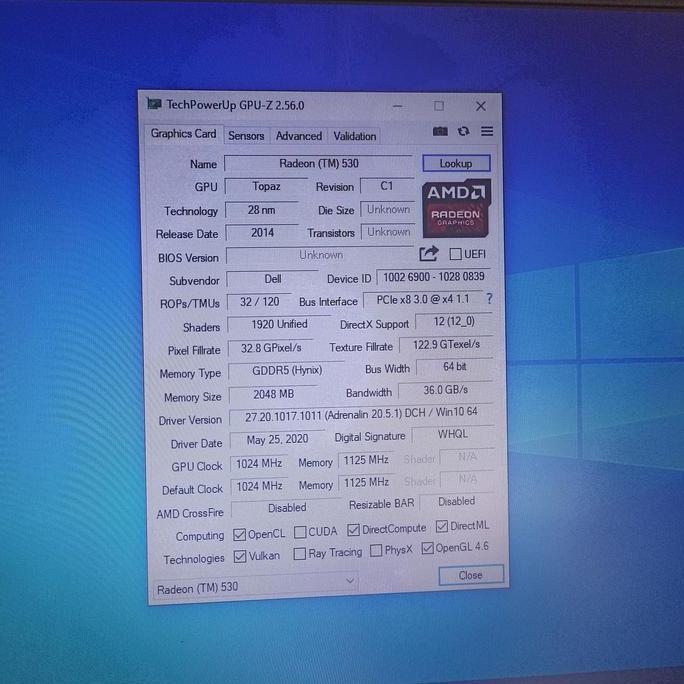Click the Device ID value 1002 6900
Screen dimensions: 684x684
(x=434, y=277)
